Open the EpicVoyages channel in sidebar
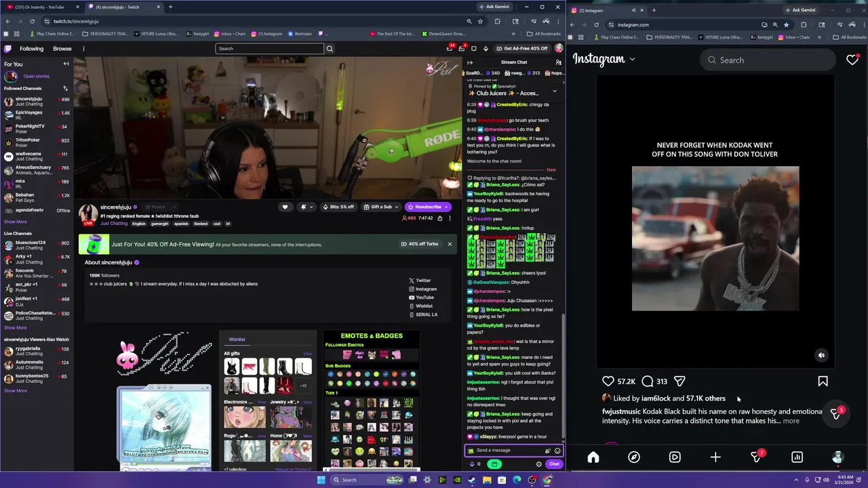 37,114
